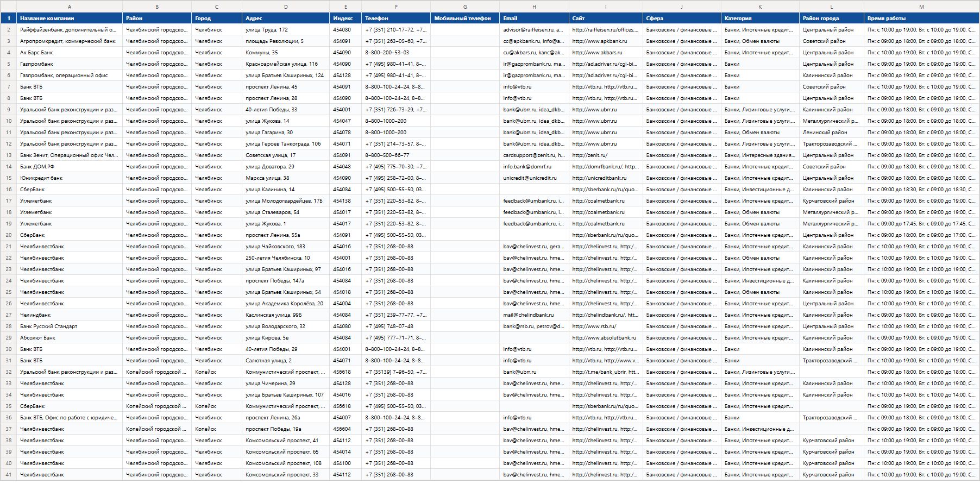Click email 'unicredit@unicredit.ru'
The image size is (980, 490).
tap(535, 178)
